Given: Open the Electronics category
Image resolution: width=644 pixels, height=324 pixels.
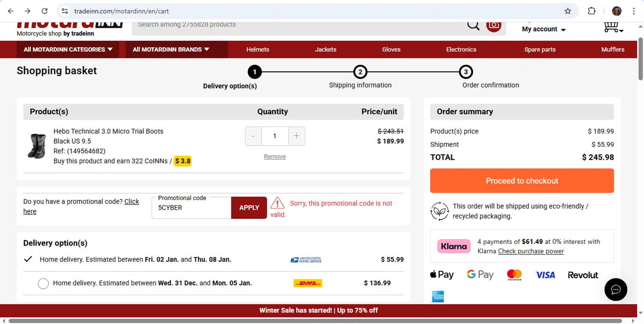Looking at the screenshot, I should pyautogui.click(x=461, y=49).
